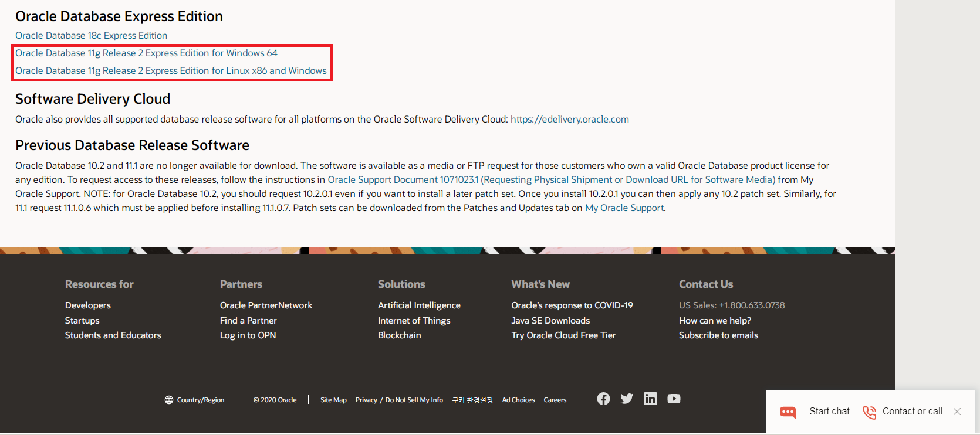Visit edelivery.oracle.com link
This screenshot has width=980, height=435.
coord(570,119)
